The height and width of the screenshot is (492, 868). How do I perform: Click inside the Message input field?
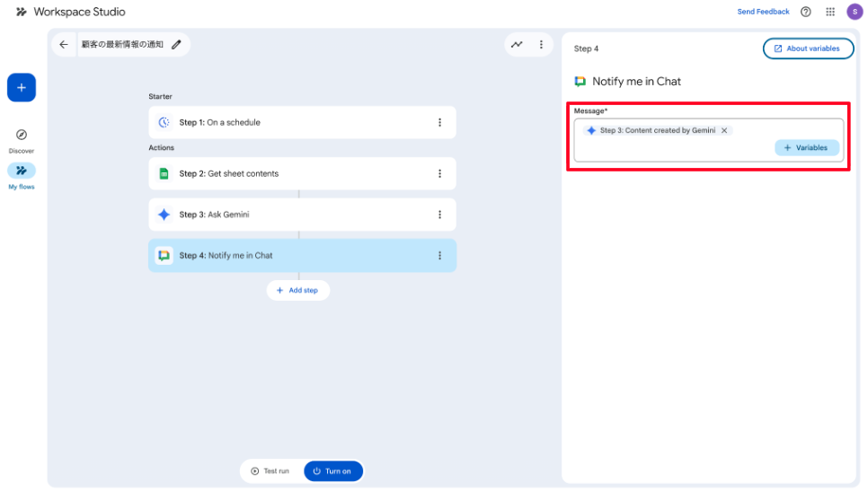pos(674,149)
